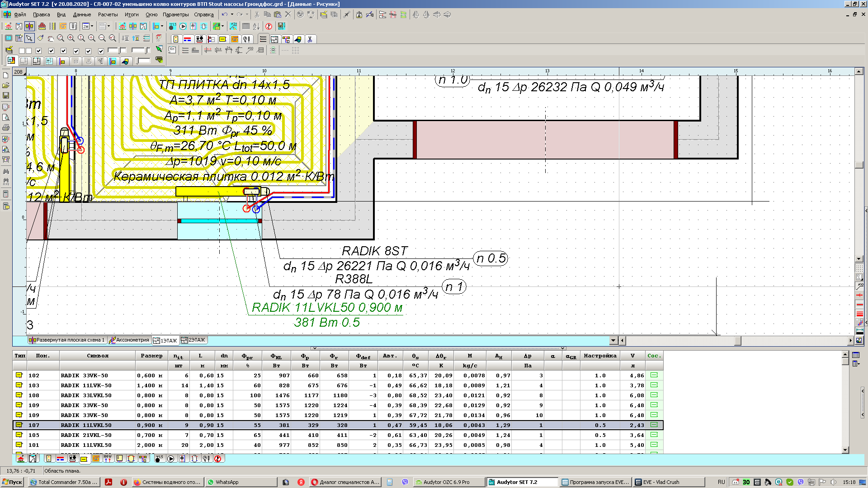The width and height of the screenshot is (868, 488).
Task: Select the arrow pointer tool
Action: (29, 39)
